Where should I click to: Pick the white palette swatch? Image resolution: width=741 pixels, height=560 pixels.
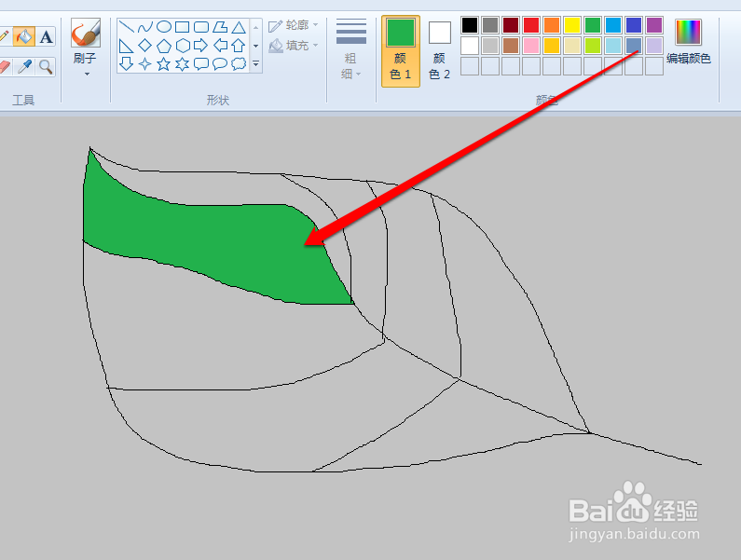[x=470, y=46]
